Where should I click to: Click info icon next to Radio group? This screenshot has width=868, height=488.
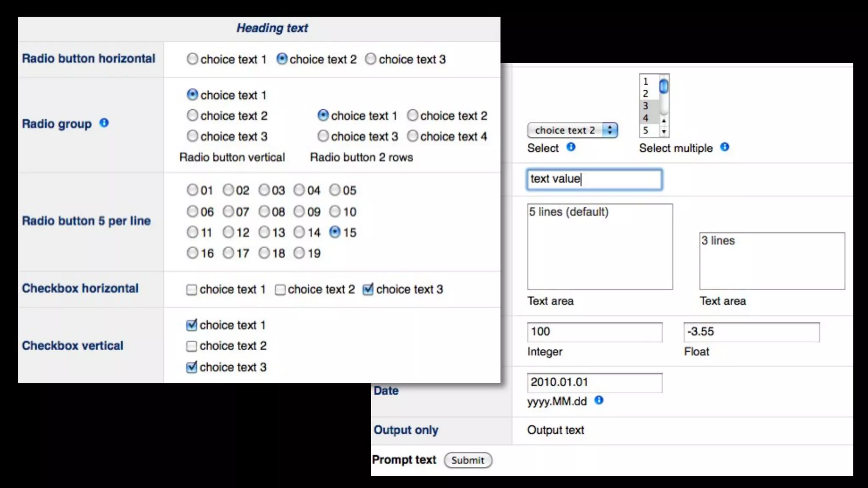(104, 123)
